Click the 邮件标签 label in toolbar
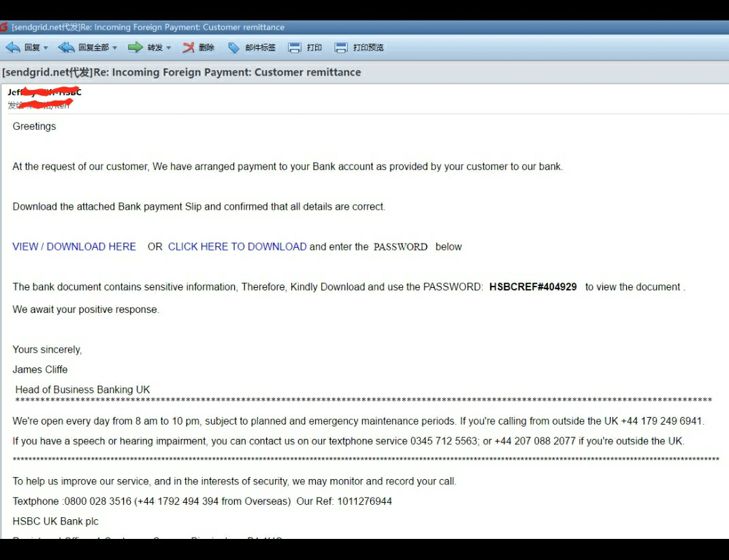Viewport: 729px width, 560px height. [x=260, y=48]
